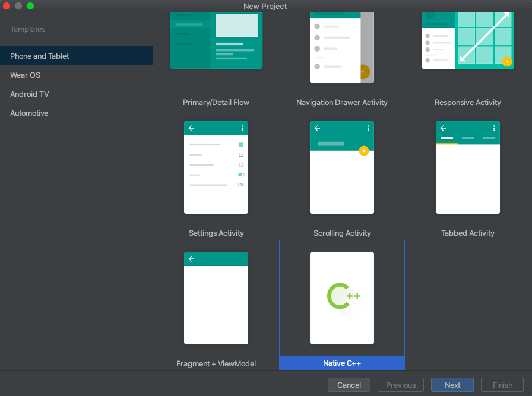This screenshot has width=532, height=396.
Task: Click the Finish button
Action: (x=502, y=385)
